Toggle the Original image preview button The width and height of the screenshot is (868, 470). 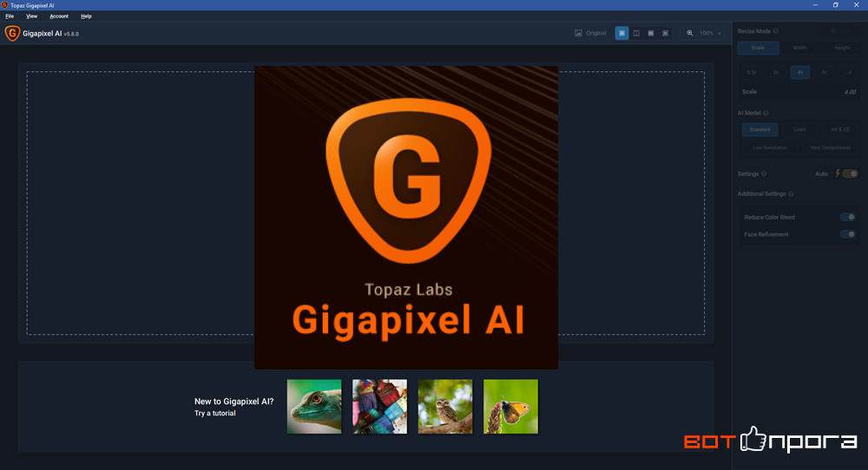point(590,33)
